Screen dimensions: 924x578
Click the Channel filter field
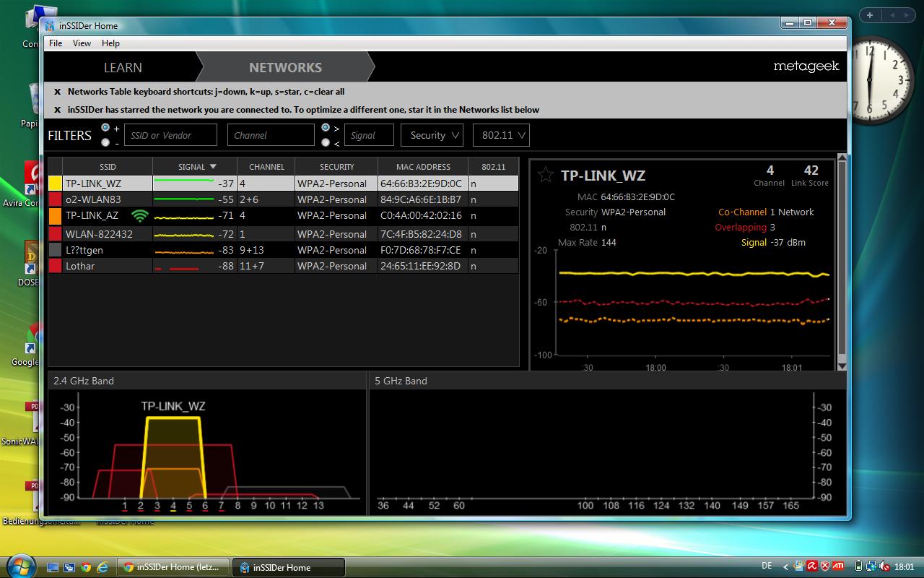point(271,135)
